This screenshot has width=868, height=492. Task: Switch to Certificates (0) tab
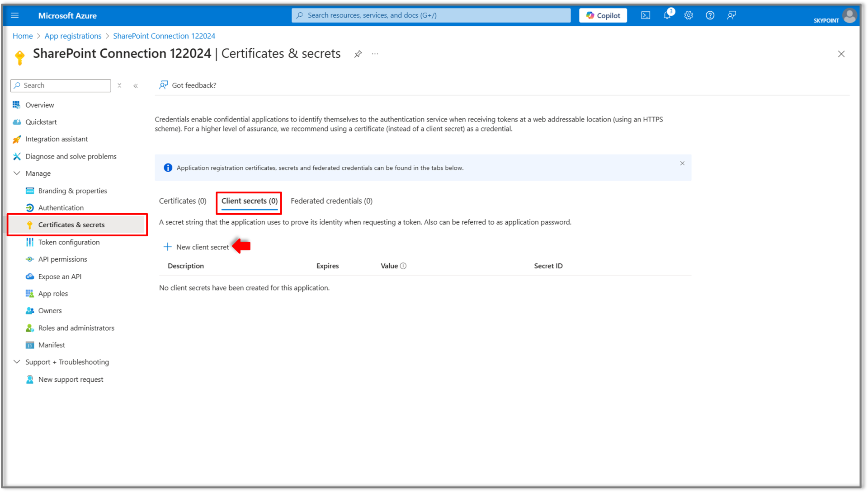tap(183, 201)
